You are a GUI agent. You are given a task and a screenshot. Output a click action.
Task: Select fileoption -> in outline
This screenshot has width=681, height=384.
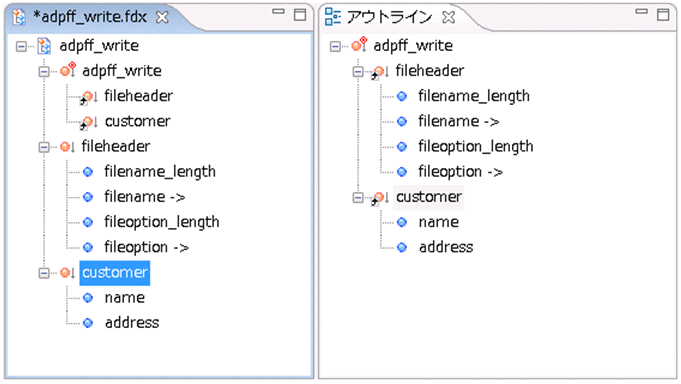tap(461, 172)
